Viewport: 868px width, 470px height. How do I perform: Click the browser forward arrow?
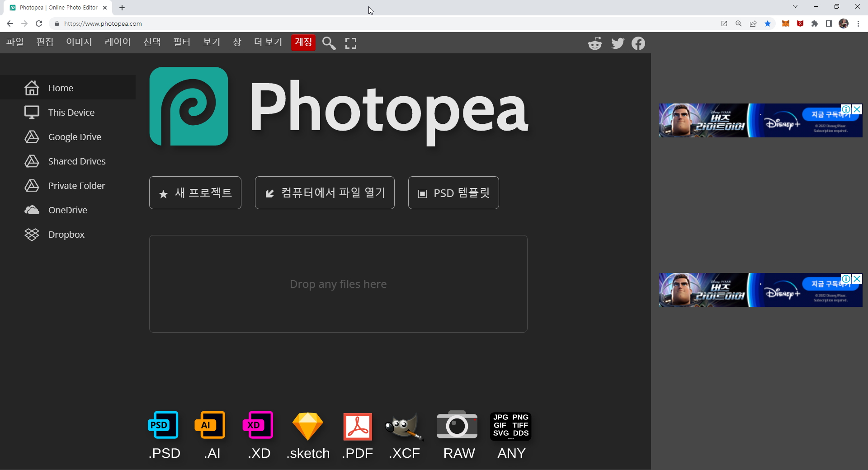[24, 23]
